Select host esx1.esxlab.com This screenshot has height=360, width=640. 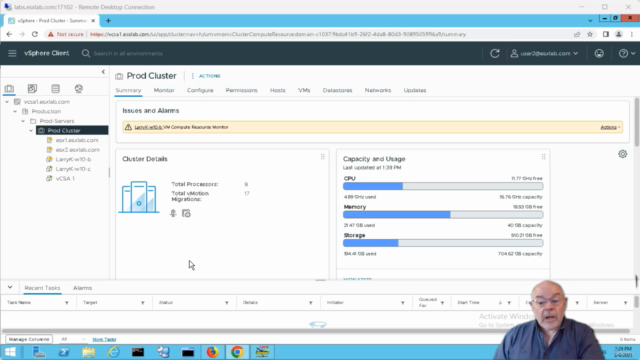77,140
